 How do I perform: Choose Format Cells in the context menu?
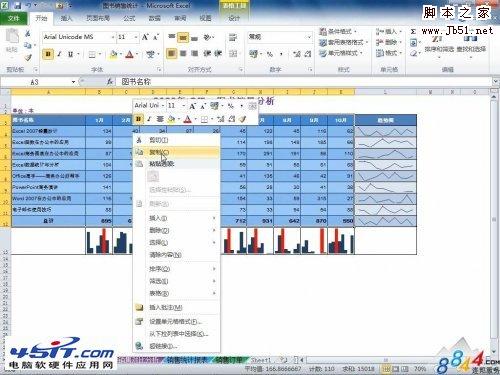point(176,322)
